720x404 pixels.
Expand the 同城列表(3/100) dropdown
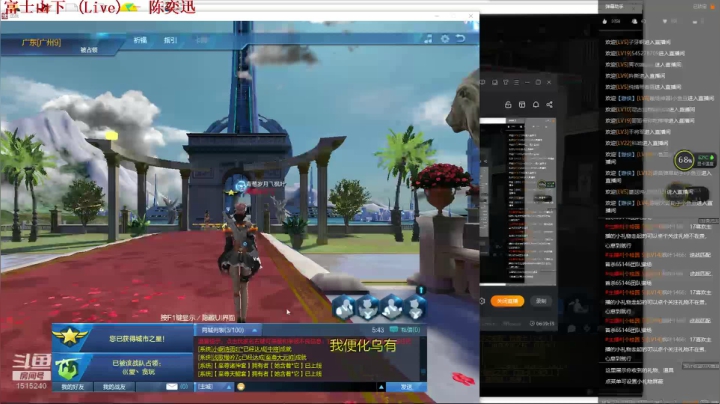[228, 330]
